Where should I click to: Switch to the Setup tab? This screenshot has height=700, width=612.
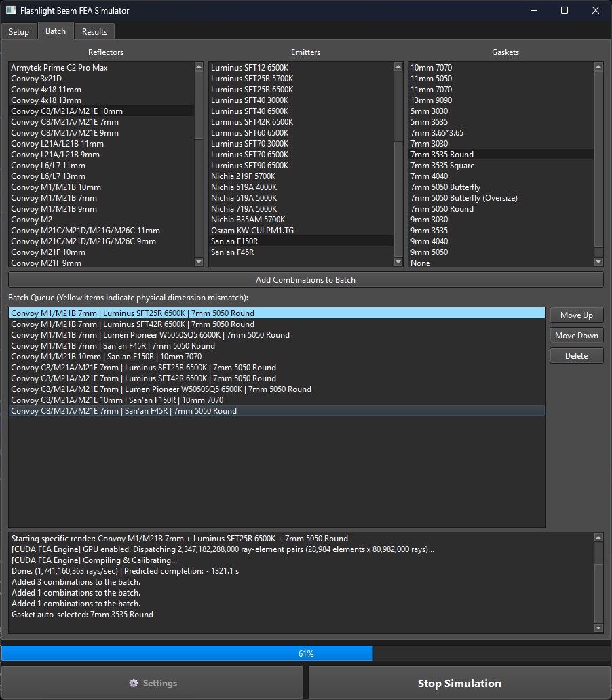click(x=19, y=32)
